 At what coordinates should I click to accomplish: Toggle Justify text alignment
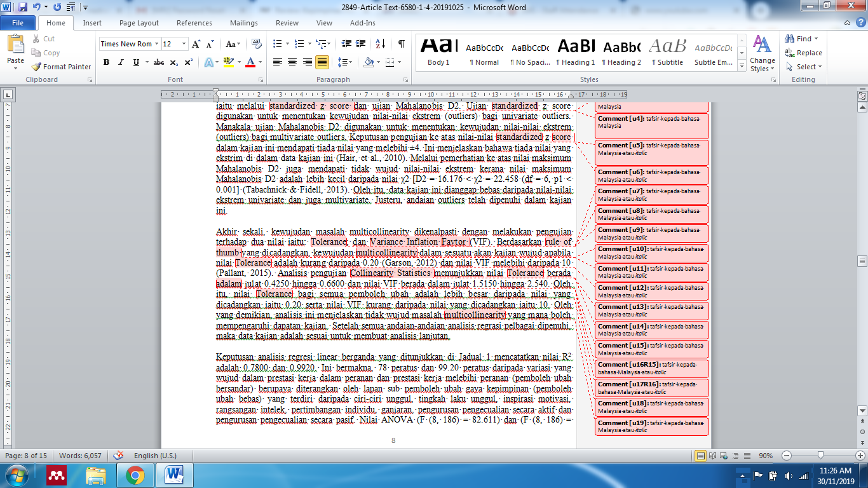point(322,62)
